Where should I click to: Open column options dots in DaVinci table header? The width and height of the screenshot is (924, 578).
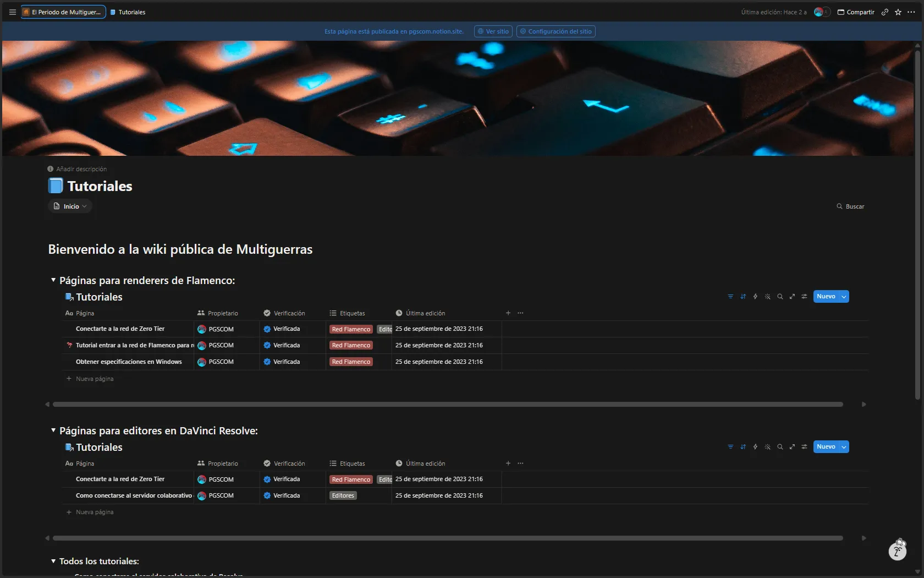(520, 464)
